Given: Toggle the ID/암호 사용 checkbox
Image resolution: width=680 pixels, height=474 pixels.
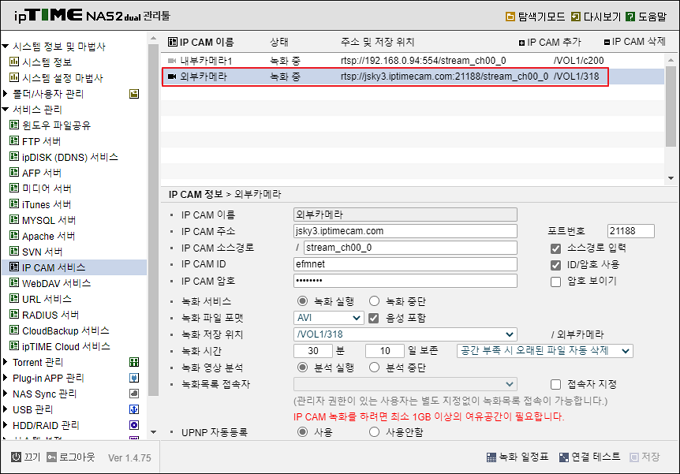Looking at the screenshot, I should tap(556, 265).
